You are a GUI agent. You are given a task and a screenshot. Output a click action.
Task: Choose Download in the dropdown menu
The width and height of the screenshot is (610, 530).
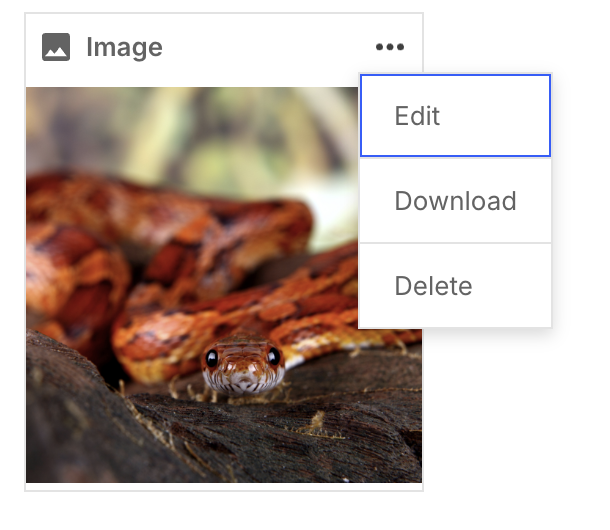point(455,200)
